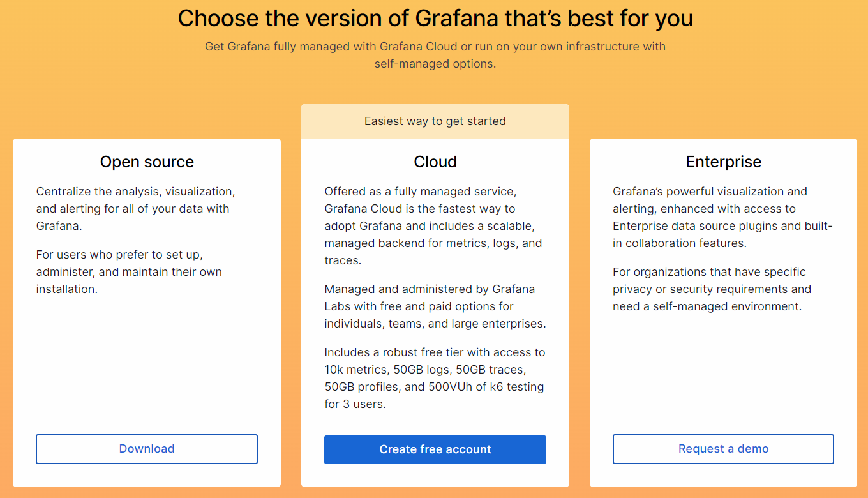Click the managed service paragraph under Cloud

tap(434, 225)
